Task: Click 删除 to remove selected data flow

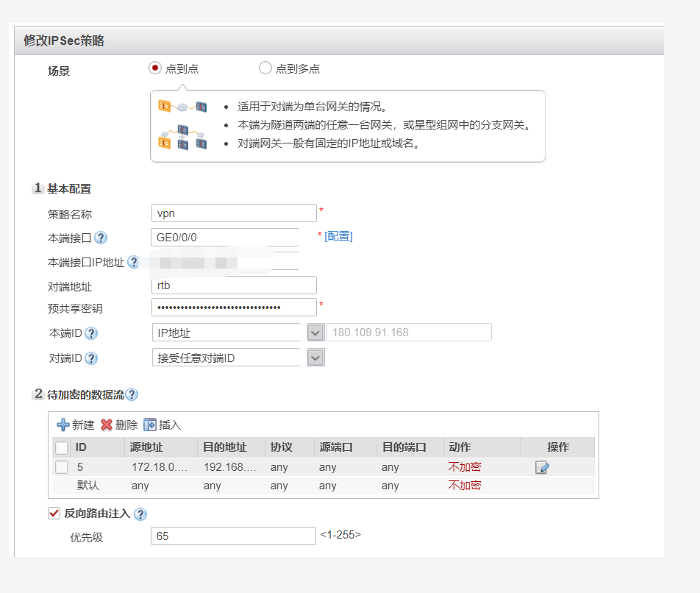Action: point(119,425)
